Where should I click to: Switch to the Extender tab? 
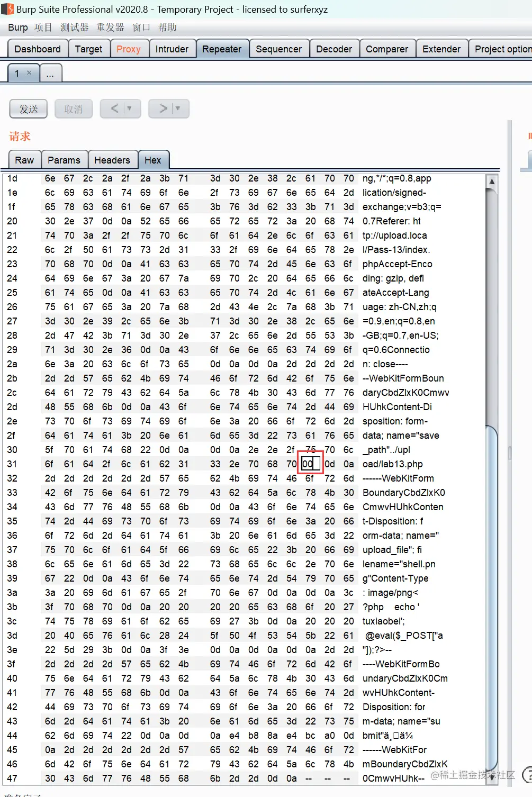pos(441,49)
